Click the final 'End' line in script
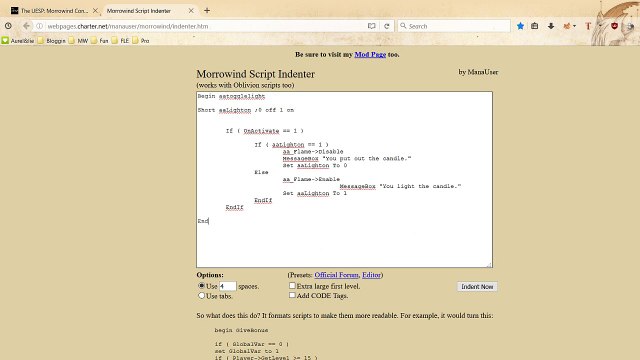 point(203,221)
